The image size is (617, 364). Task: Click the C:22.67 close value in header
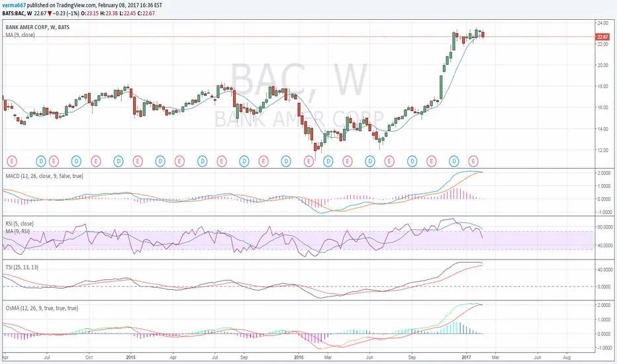(x=146, y=13)
